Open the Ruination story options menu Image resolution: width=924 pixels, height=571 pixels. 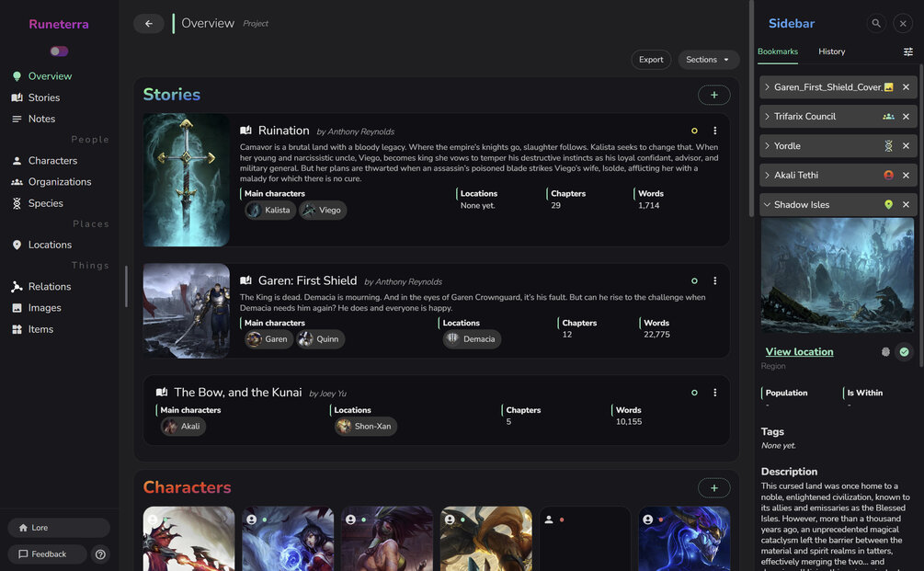(x=714, y=131)
